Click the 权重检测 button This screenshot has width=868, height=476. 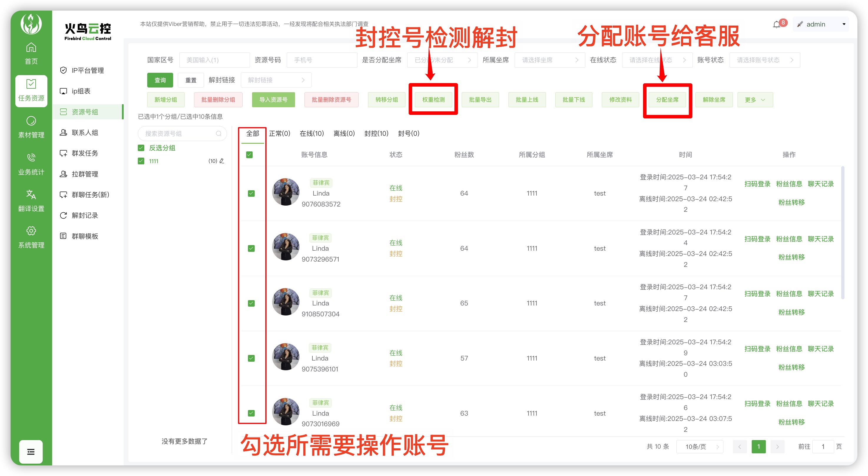tap(433, 100)
